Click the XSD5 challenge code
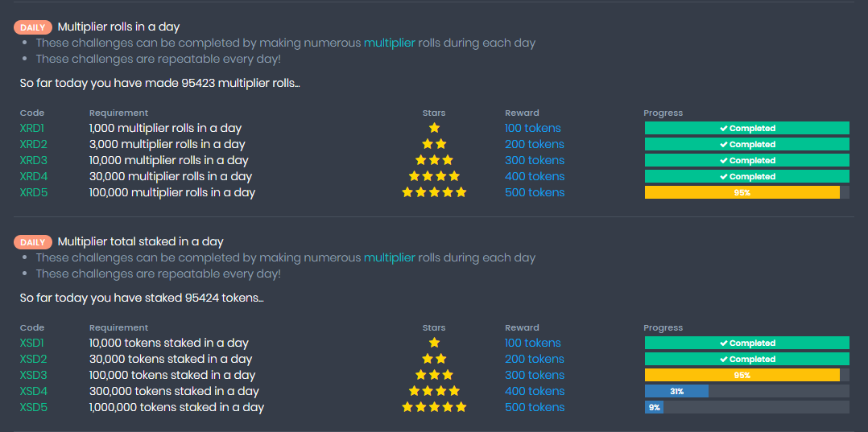This screenshot has height=432, width=868. (33, 407)
